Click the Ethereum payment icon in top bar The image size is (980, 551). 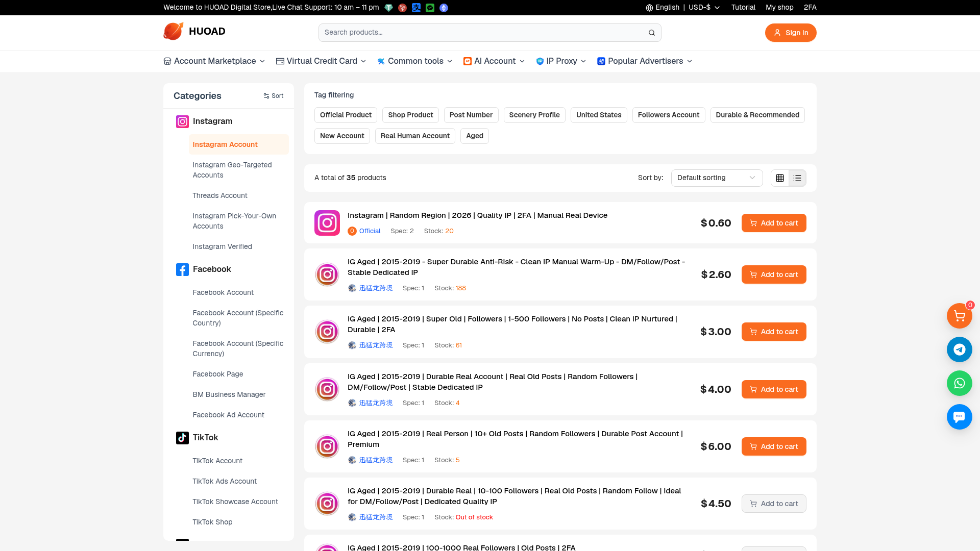tap(444, 8)
